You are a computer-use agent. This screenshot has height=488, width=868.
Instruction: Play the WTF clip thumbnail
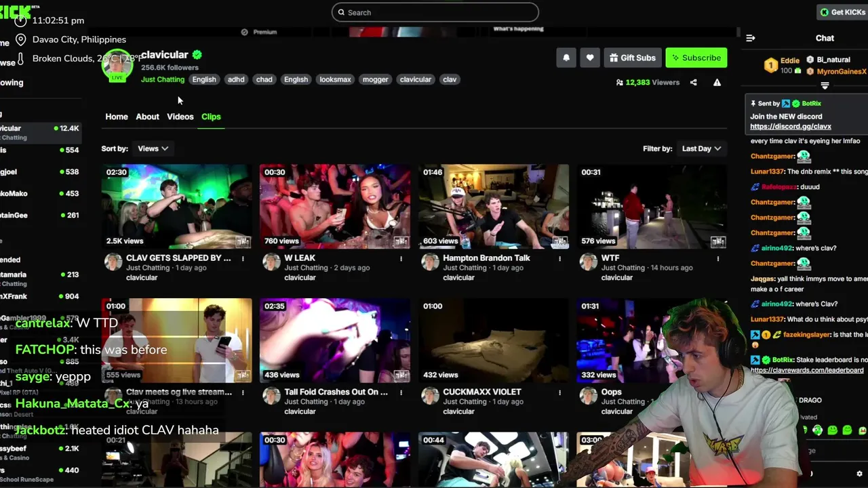pos(652,207)
